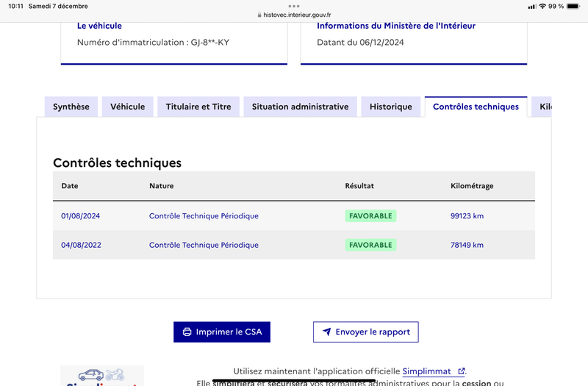The width and height of the screenshot is (588, 386).
Task: Click the Envoyer le rapport button
Action: [x=365, y=332]
